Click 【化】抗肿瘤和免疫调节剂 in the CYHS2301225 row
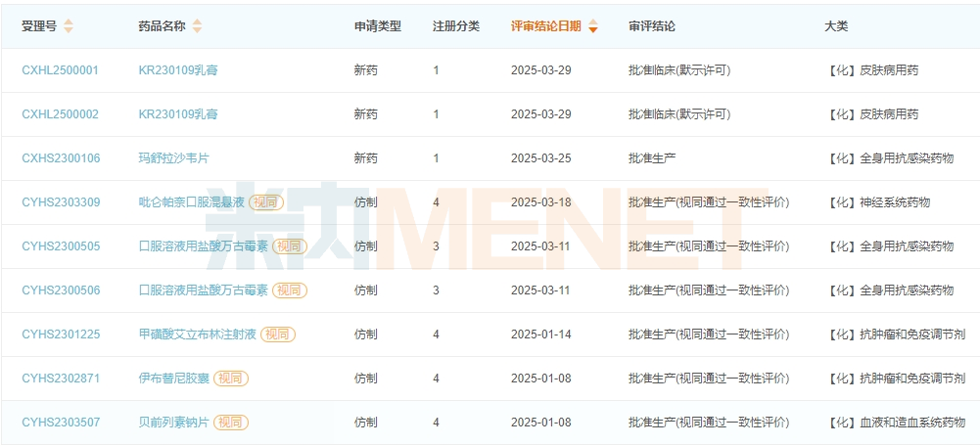 [x=895, y=334]
